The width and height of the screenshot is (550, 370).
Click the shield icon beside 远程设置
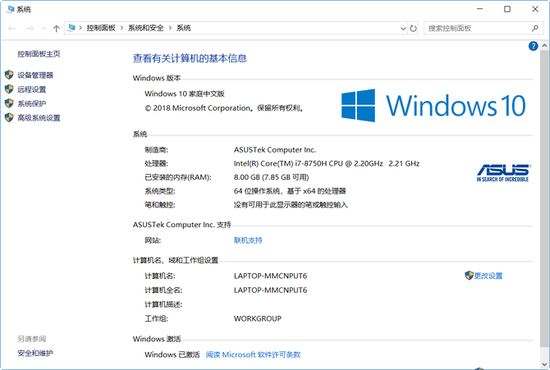coord(9,89)
